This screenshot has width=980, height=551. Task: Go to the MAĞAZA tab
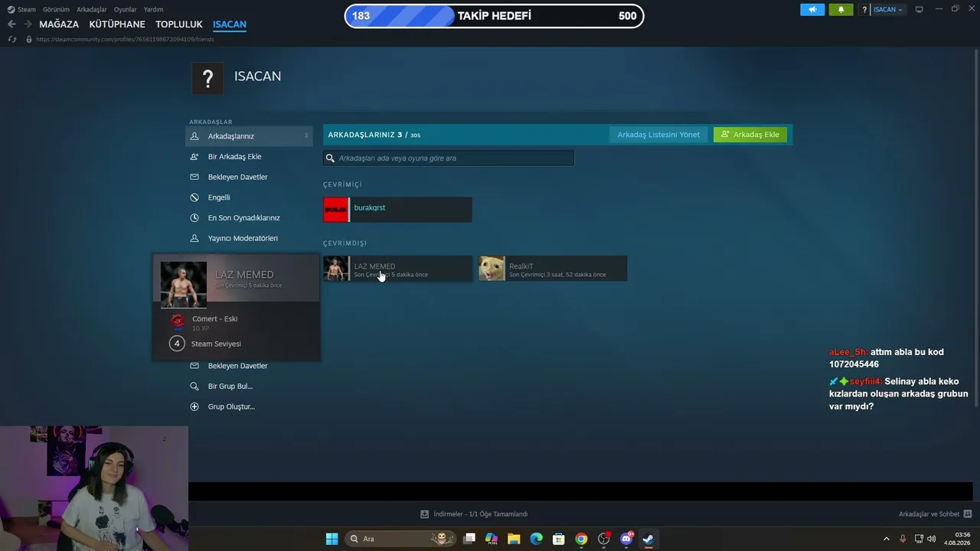pyautogui.click(x=59, y=24)
